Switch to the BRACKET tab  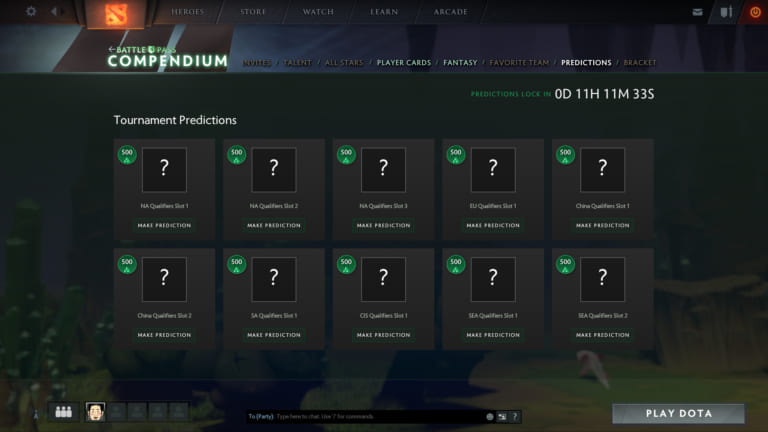[640, 63]
